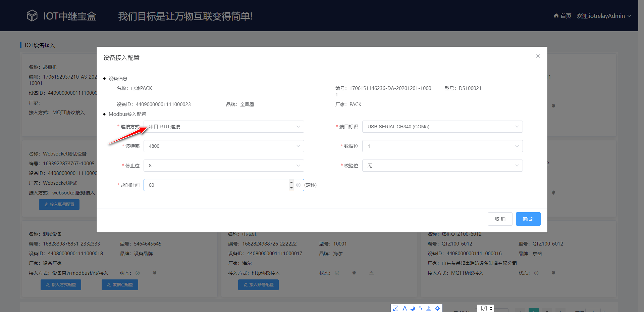Click the up stepper arrow on 超时时间 field
The image size is (644, 312).
[x=291, y=183]
